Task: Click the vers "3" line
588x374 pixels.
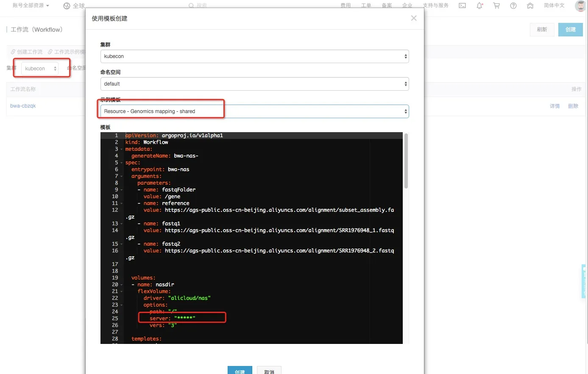Action: point(163,325)
